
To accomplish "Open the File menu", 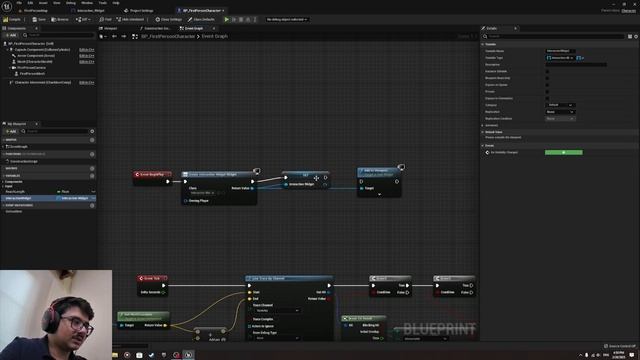I will (x=19, y=3).
